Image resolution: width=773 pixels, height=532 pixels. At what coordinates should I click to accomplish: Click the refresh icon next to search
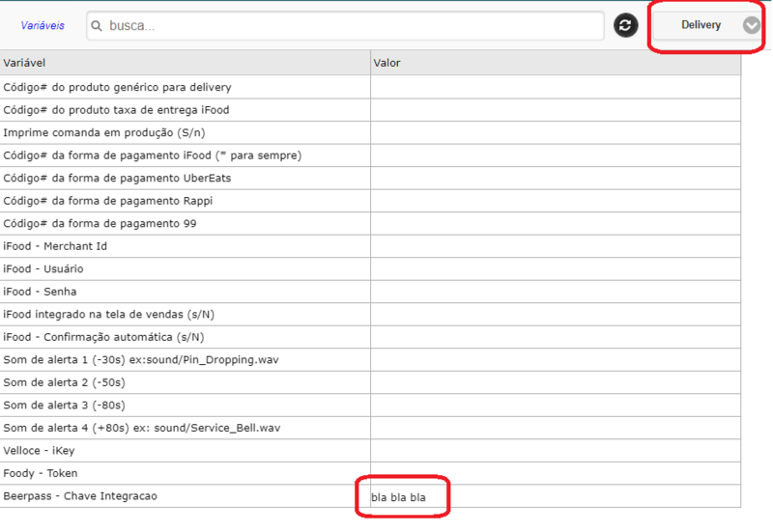625,25
